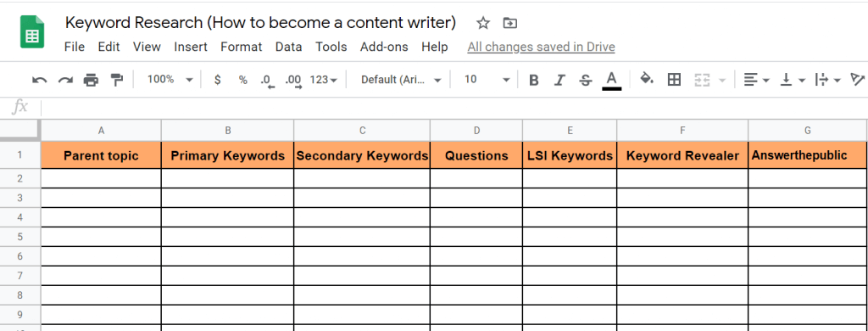Toggle italic formatting

point(559,81)
